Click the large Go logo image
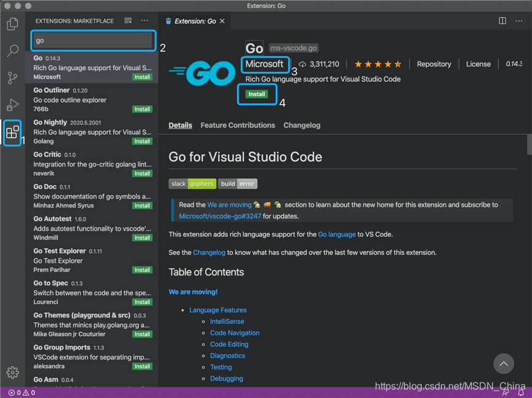 pyautogui.click(x=202, y=73)
